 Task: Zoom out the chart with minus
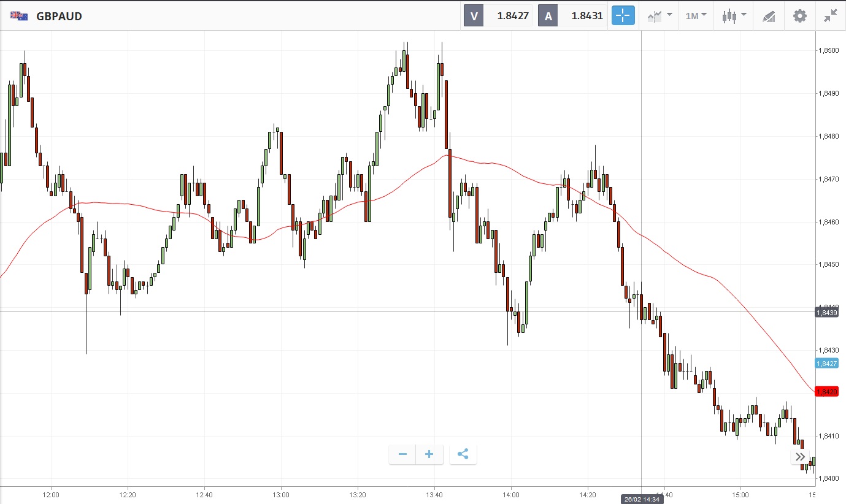coord(402,454)
